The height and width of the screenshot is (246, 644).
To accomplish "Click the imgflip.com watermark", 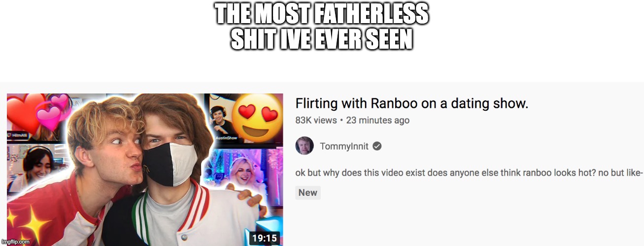I will pos(15,242).
